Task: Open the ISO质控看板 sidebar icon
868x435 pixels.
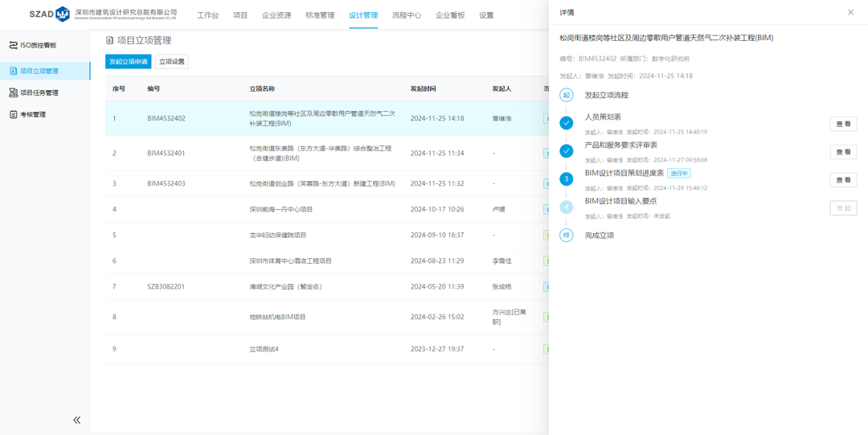Action: pyautogui.click(x=13, y=46)
